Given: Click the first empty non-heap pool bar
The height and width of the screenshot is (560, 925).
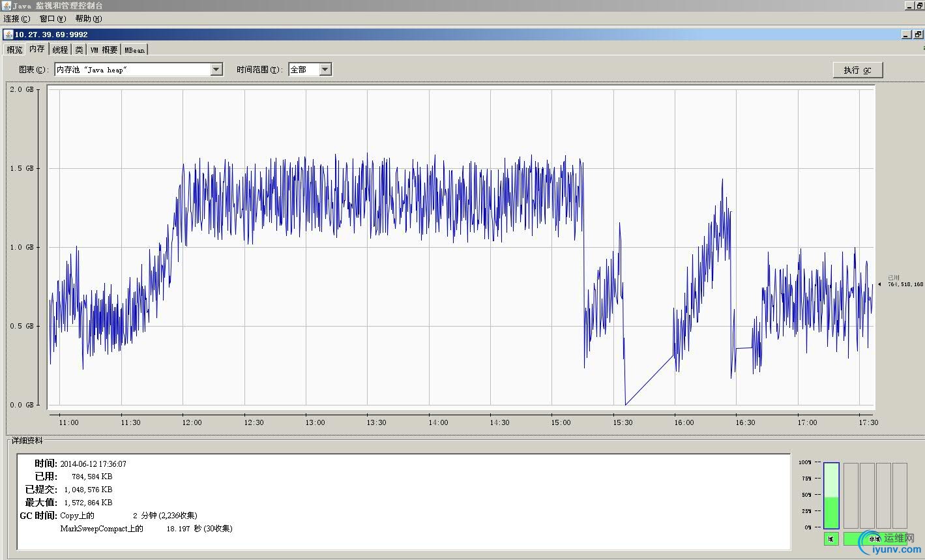Looking at the screenshot, I should click(851, 495).
